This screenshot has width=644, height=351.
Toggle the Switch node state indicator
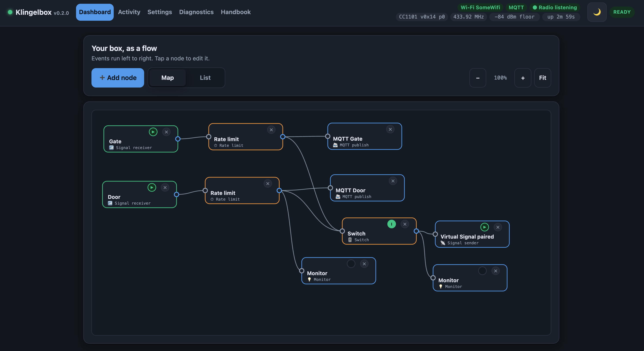391,224
